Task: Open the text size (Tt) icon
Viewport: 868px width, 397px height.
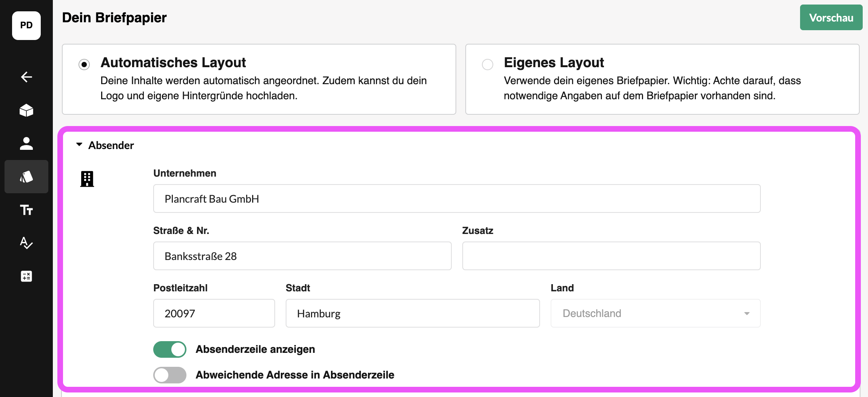Action: click(x=26, y=210)
